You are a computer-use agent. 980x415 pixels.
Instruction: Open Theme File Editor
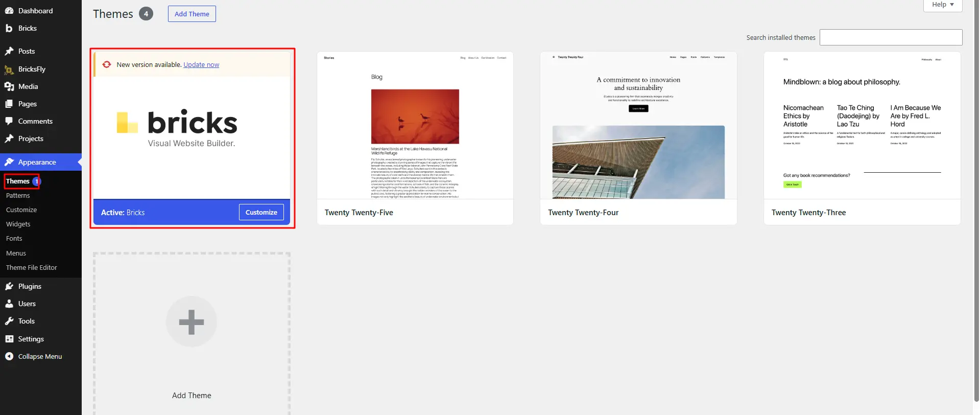[32, 268]
